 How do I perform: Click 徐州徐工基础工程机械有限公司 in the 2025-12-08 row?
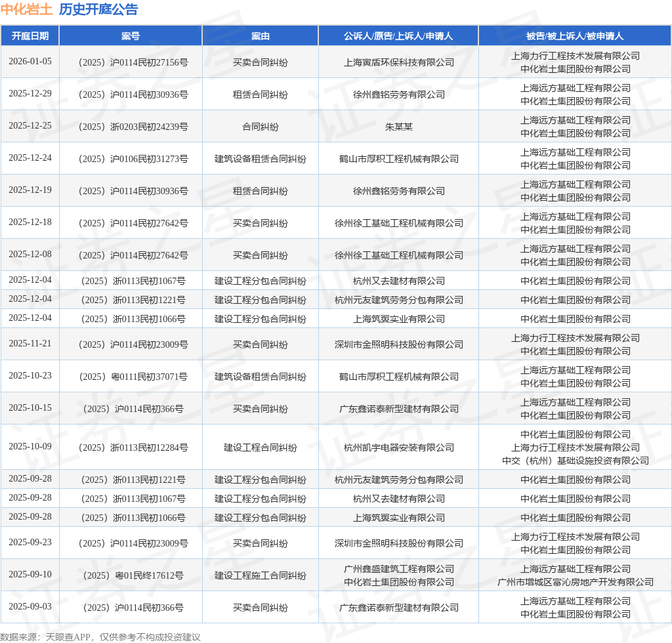tap(398, 255)
